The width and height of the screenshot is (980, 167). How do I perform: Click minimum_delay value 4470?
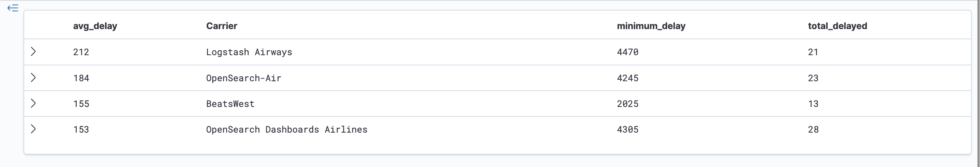tap(628, 52)
